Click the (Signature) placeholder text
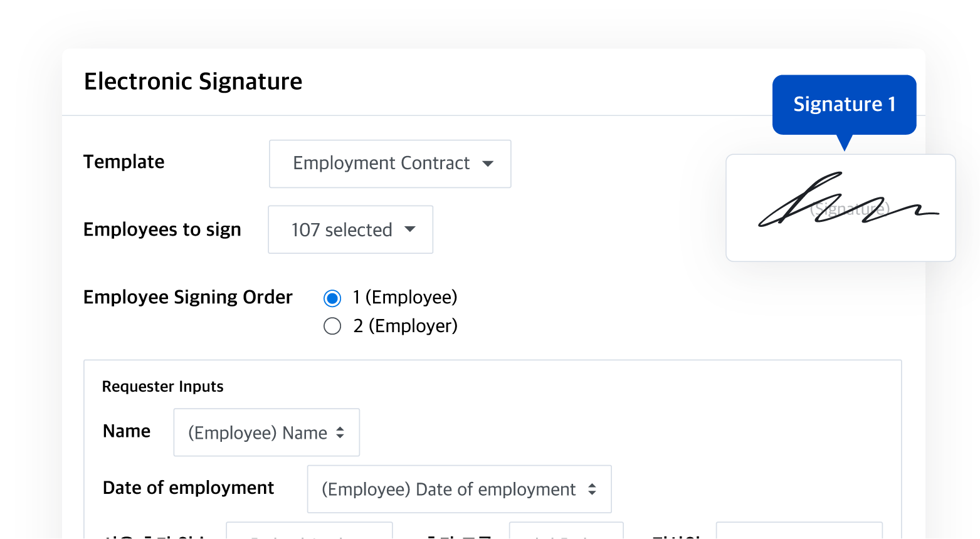Image resolution: width=980 pixels, height=539 pixels. (x=850, y=209)
